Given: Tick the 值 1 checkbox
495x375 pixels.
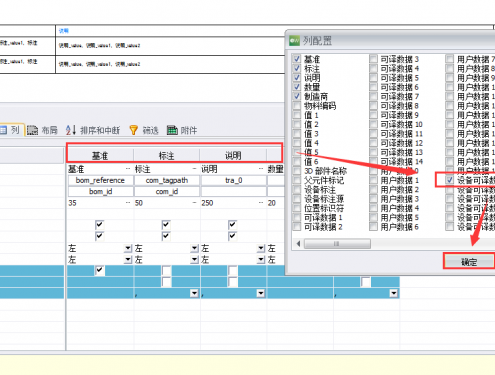Looking at the screenshot, I should [297, 115].
